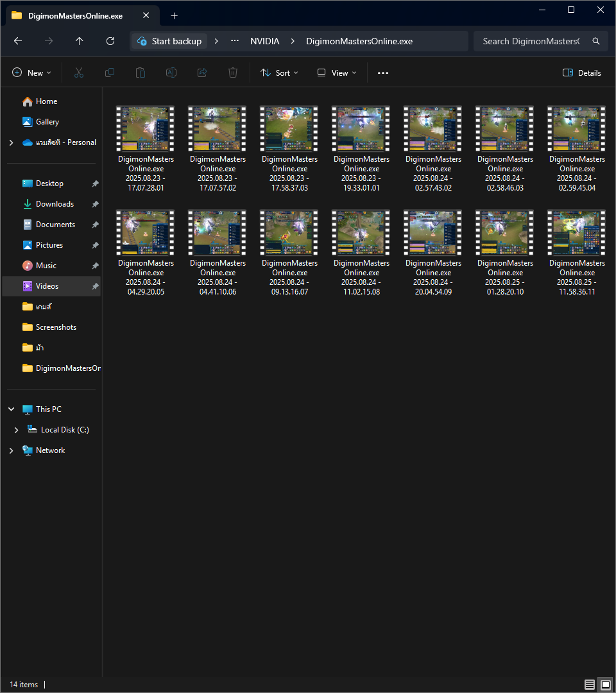Add a new File Explorer tab
616x693 pixels.
point(174,16)
